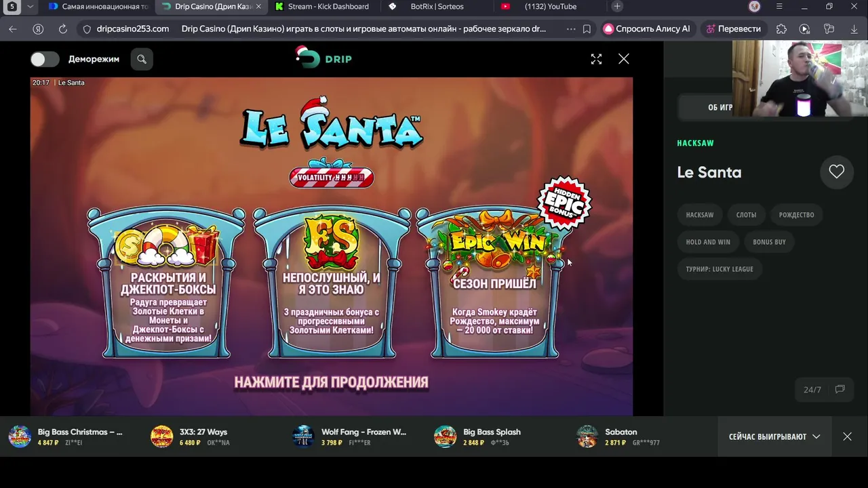Click the Wolf Fang - Frozen W... title

(363, 432)
